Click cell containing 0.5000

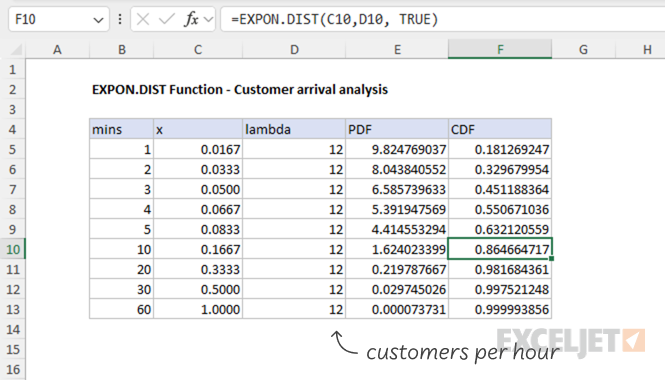point(198,289)
